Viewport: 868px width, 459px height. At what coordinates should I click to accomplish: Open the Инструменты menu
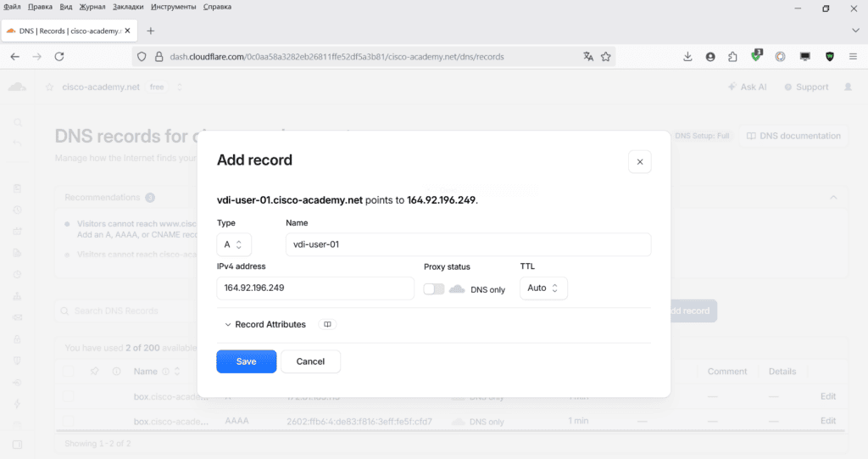coord(173,7)
